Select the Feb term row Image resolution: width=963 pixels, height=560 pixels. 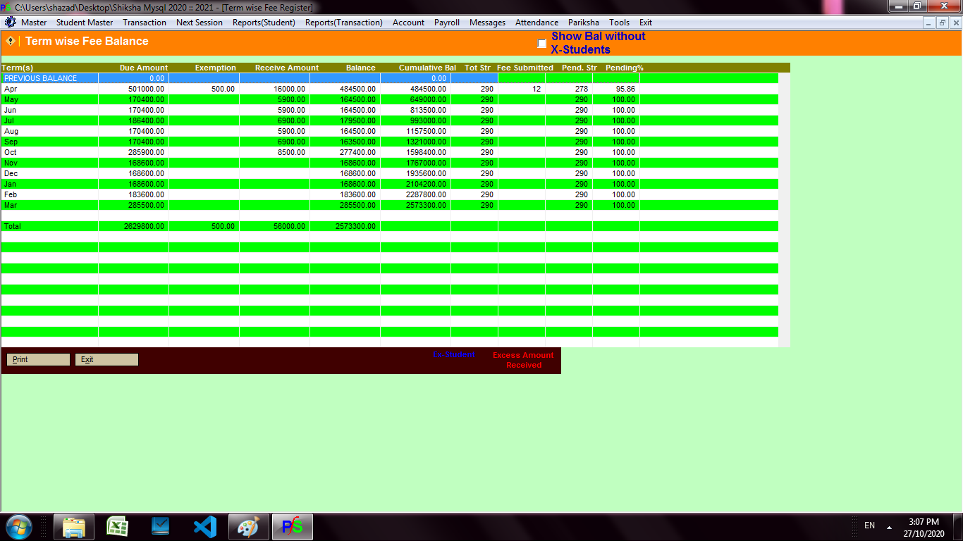[x=390, y=194]
